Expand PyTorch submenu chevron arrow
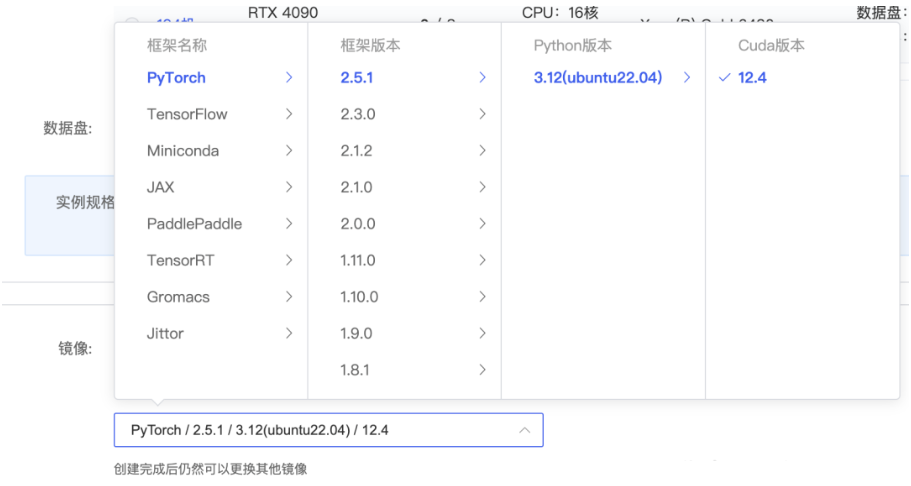Screen dimensions: 911x486 [289, 77]
